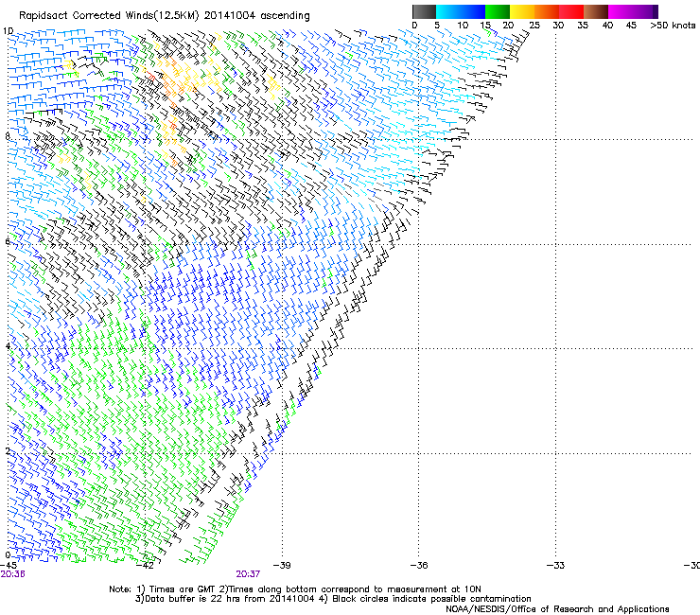The width and height of the screenshot is (700, 615).
Task: Click the blue 10-15 knots legend color
Action: 473,11
